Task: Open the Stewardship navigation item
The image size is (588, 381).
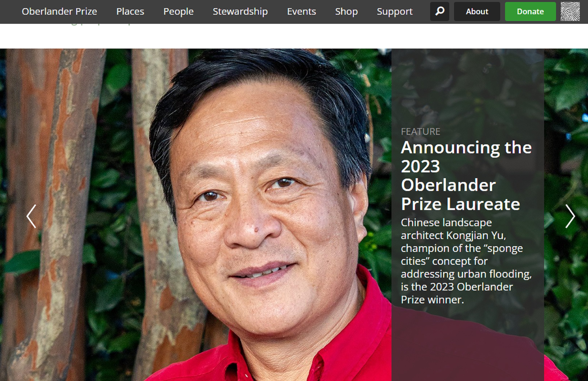Action: (x=240, y=11)
